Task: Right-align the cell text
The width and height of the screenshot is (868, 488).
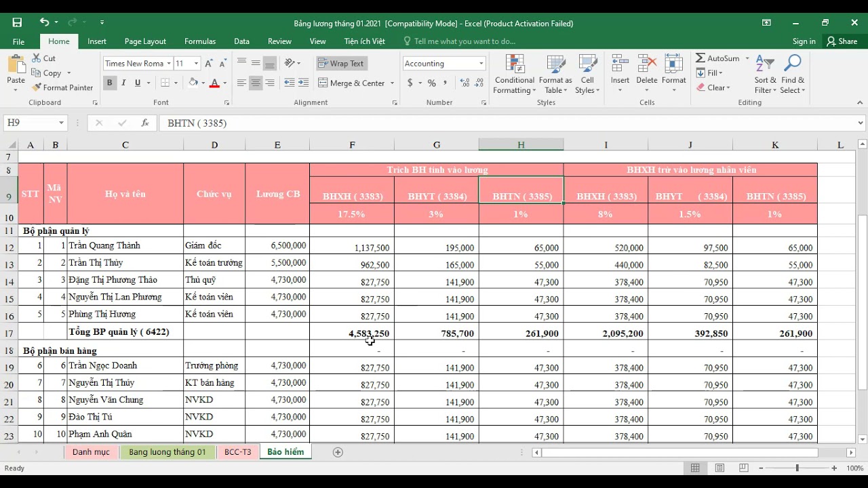Action: pyautogui.click(x=270, y=83)
